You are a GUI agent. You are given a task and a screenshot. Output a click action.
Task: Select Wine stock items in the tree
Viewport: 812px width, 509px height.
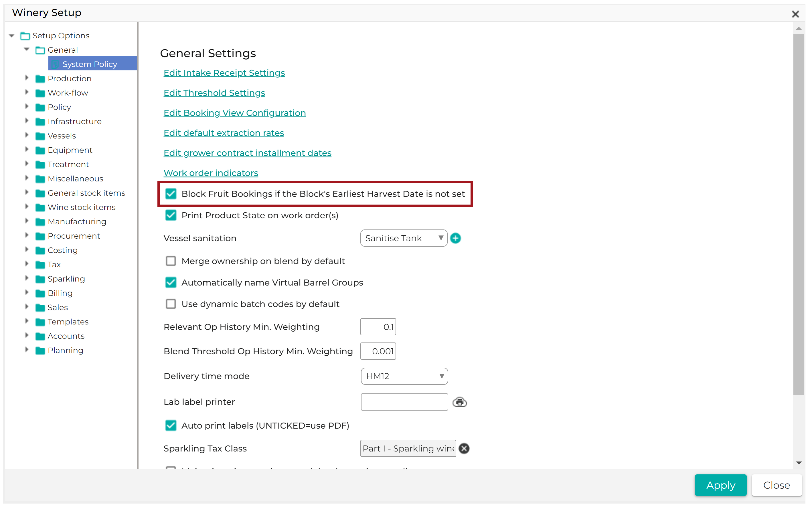[x=82, y=207]
